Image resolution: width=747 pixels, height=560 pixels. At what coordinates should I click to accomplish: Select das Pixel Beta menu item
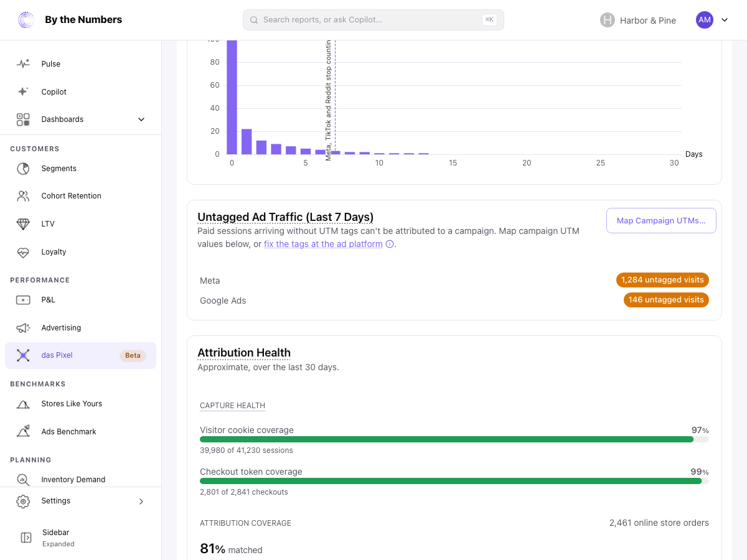pyautogui.click(x=80, y=355)
